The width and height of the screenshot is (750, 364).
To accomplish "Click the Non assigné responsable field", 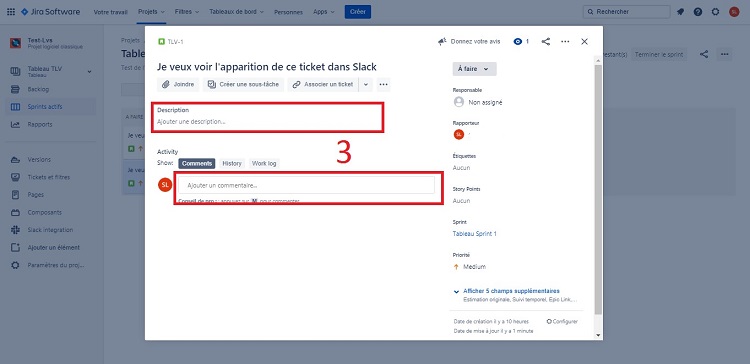I will click(x=478, y=102).
